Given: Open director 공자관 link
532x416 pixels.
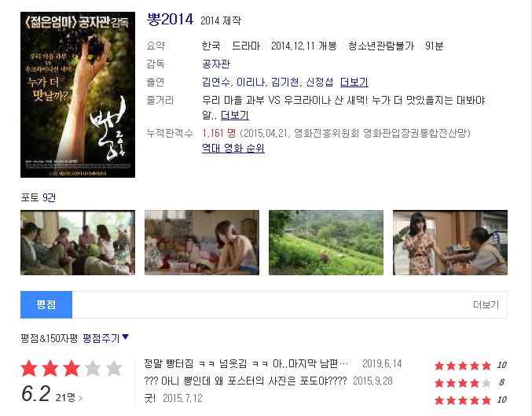Looking at the screenshot, I should point(216,64).
